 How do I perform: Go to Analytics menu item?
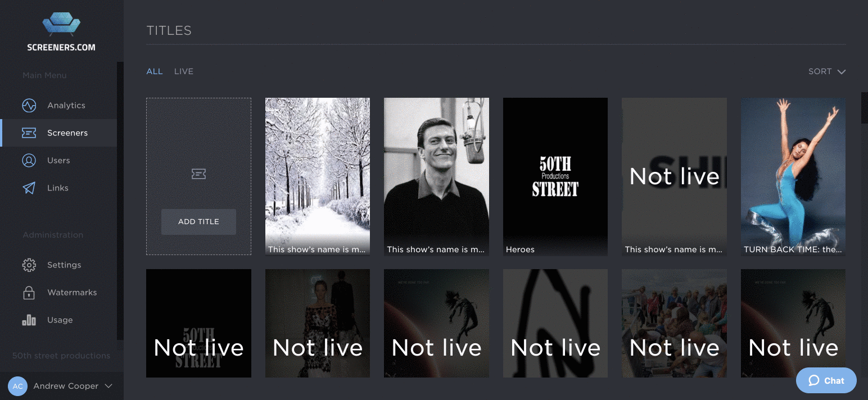pos(58,106)
